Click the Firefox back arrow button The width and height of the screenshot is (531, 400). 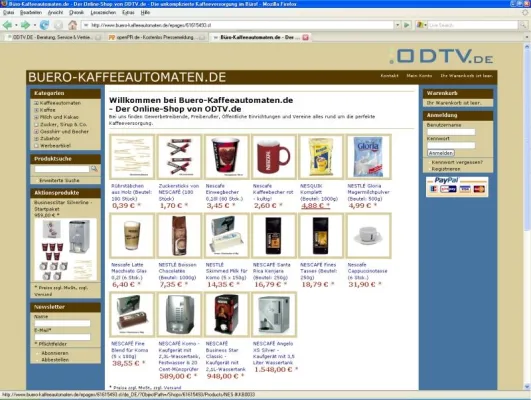pyautogui.click(x=7, y=25)
